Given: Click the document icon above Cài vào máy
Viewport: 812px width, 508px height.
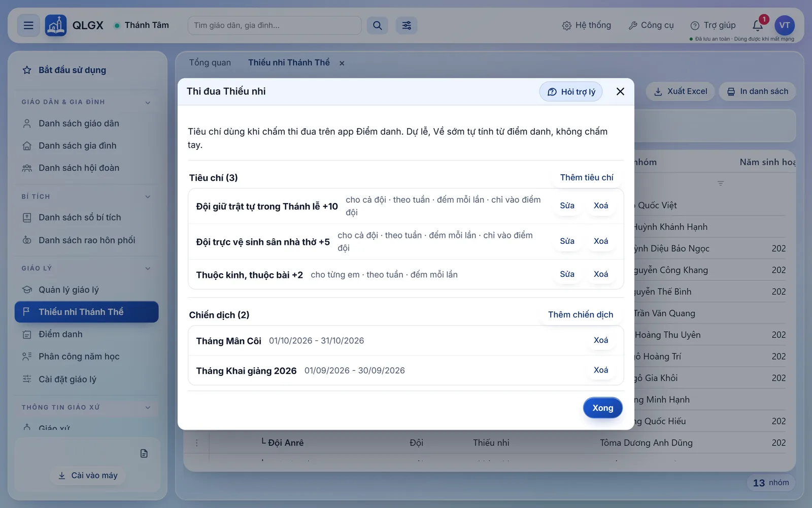Looking at the screenshot, I should tap(144, 453).
